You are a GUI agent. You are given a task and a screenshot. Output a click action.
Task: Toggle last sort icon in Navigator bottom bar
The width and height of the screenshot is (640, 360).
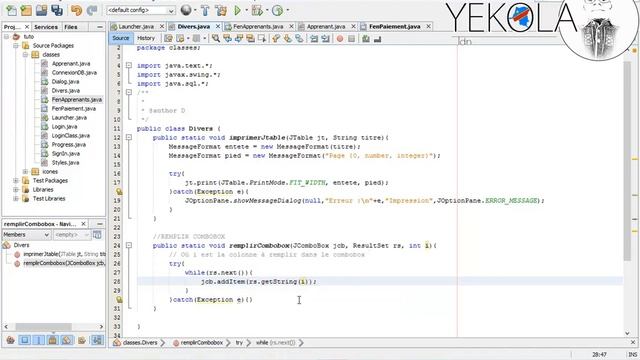pyautogui.click(x=97, y=340)
